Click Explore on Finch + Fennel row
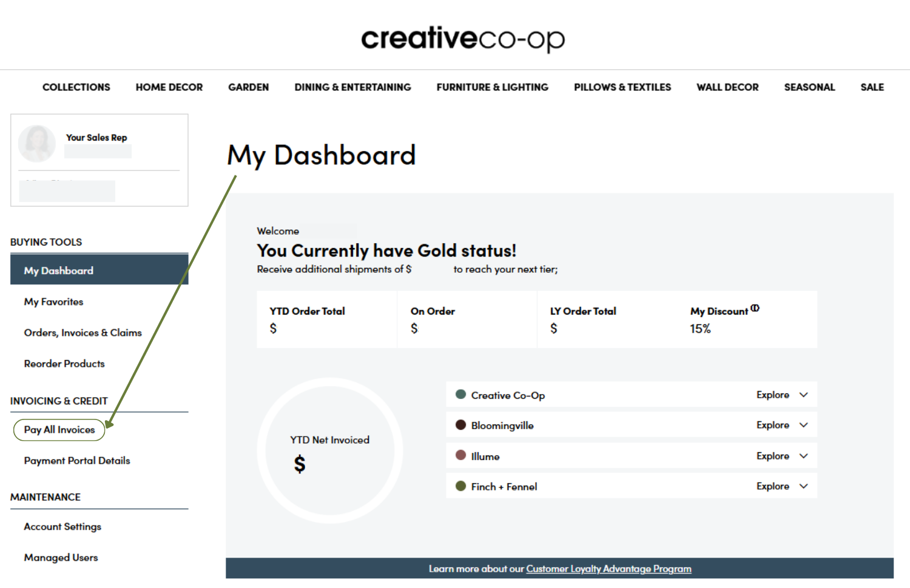The width and height of the screenshot is (910, 588). (773, 486)
